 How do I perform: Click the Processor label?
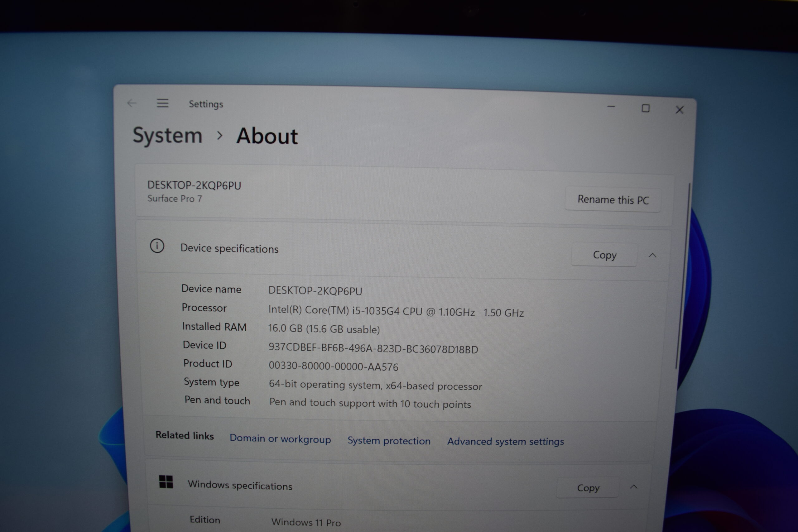point(204,307)
